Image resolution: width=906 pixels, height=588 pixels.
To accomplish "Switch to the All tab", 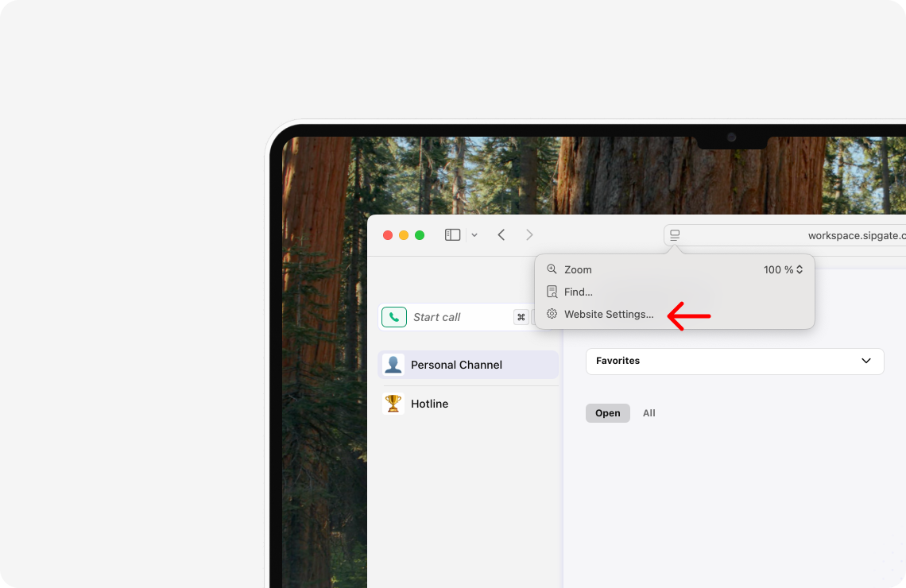I will (x=649, y=413).
